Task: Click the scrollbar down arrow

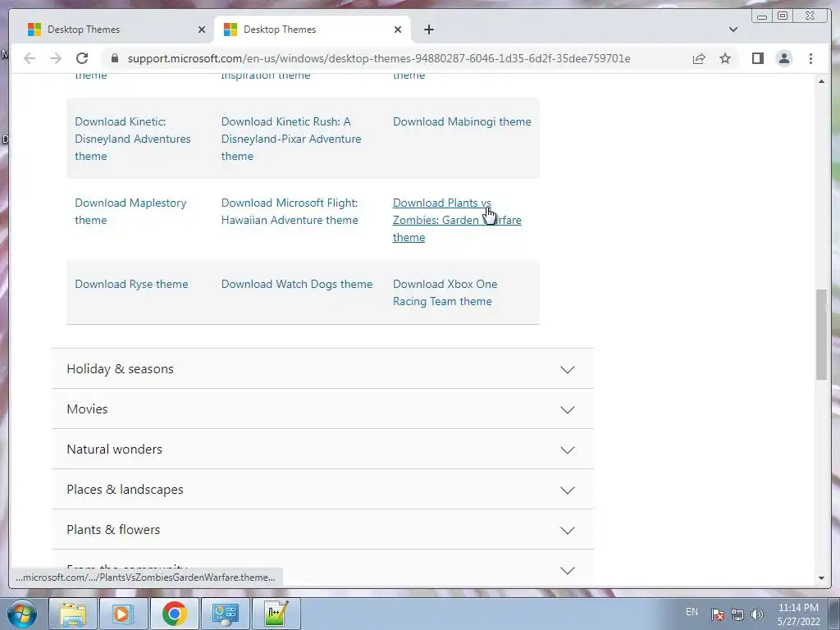Action: 821,578
